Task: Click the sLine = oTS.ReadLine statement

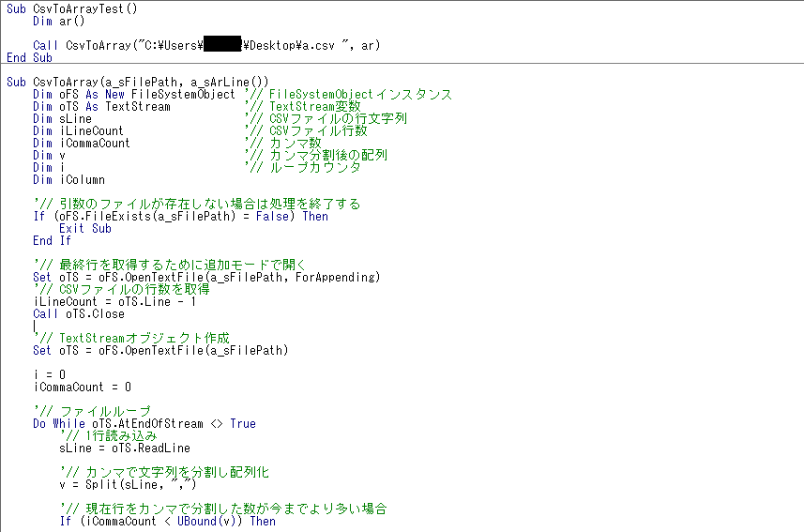Action: [x=124, y=448]
